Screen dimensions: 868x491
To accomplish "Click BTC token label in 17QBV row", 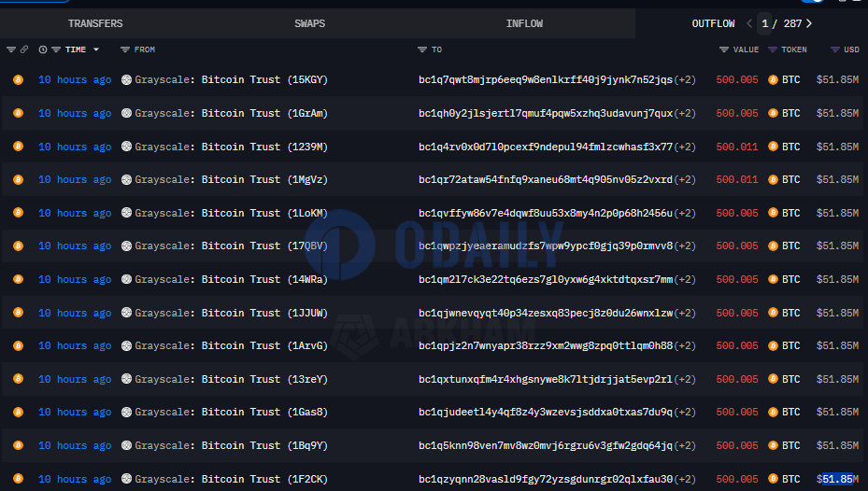I will point(791,246).
